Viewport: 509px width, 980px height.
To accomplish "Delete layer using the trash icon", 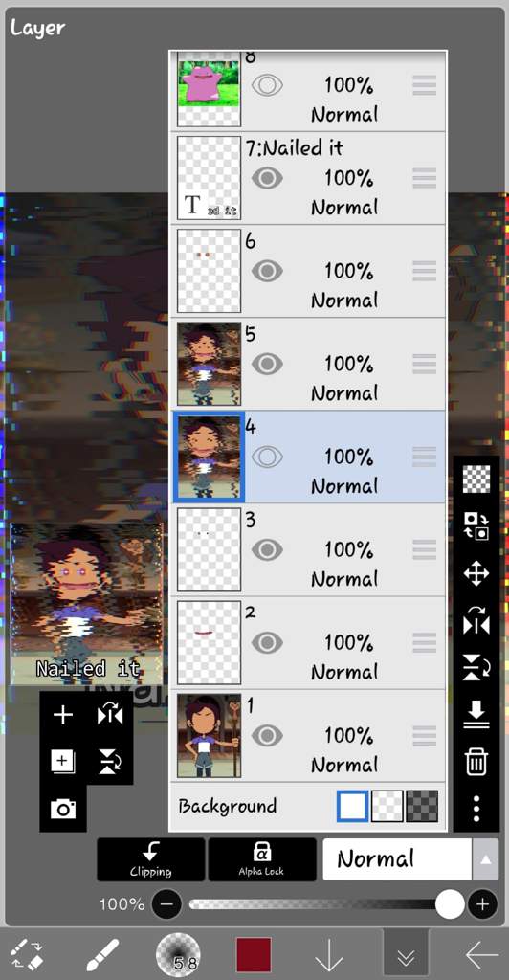I will 476,761.
